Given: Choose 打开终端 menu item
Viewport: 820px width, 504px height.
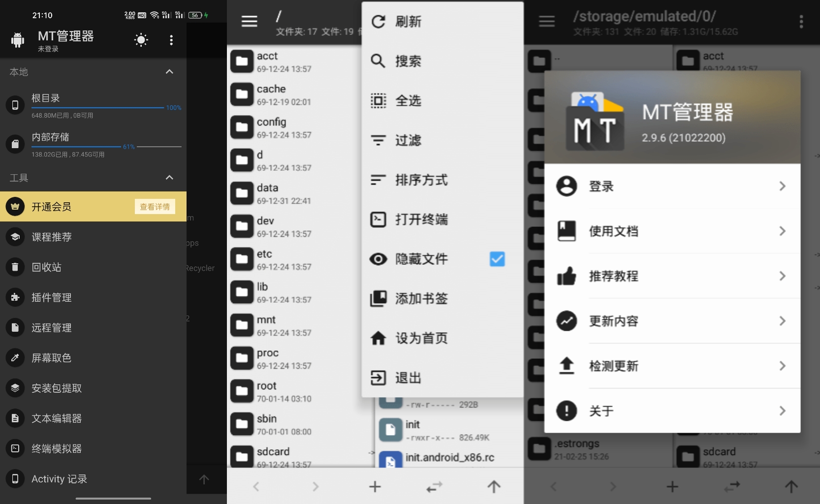Looking at the screenshot, I should (x=442, y=219).
